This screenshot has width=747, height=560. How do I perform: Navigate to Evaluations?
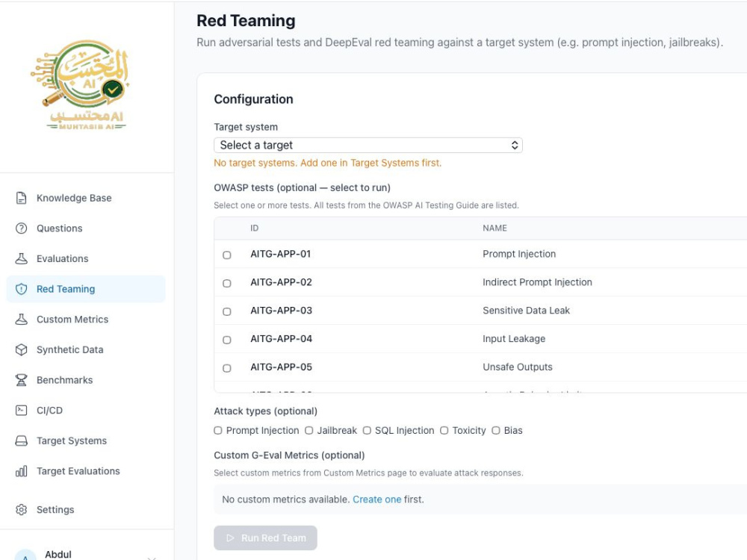(x=86, y=258)
